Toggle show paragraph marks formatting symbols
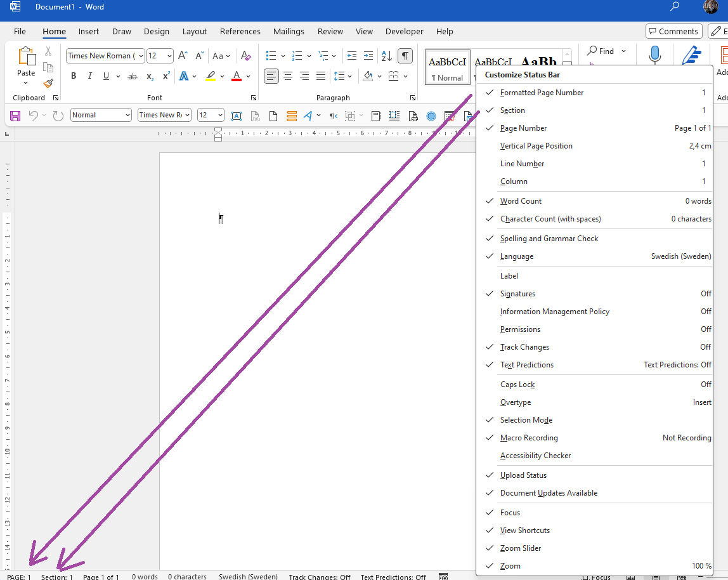The width and height of the screenshot is (728, 580). pyautogui.click(x=405, y=56)
